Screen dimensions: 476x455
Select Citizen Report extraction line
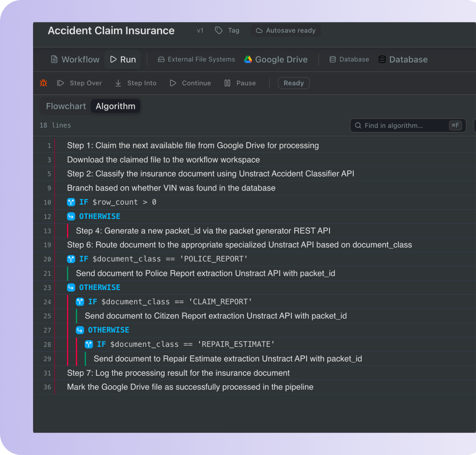216,316
